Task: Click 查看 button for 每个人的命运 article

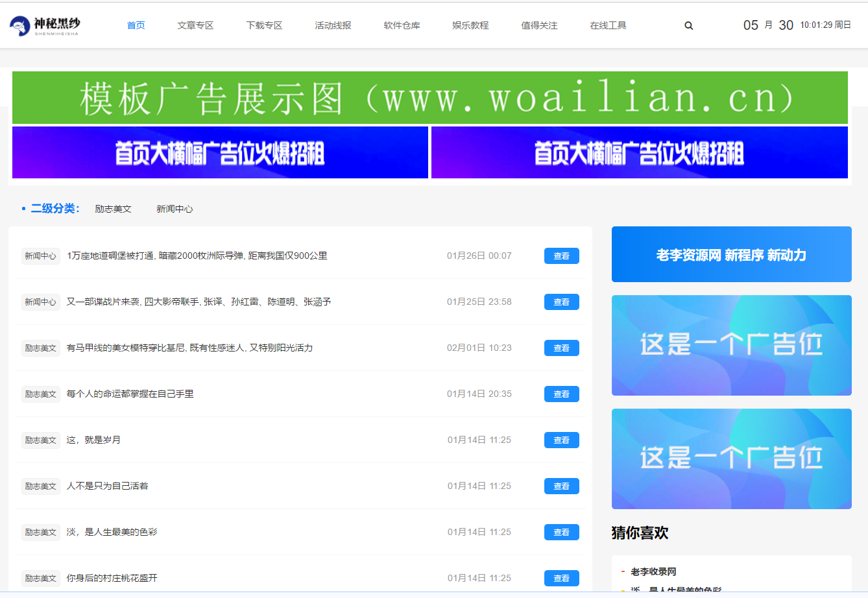Action: [x=561, y=394]
